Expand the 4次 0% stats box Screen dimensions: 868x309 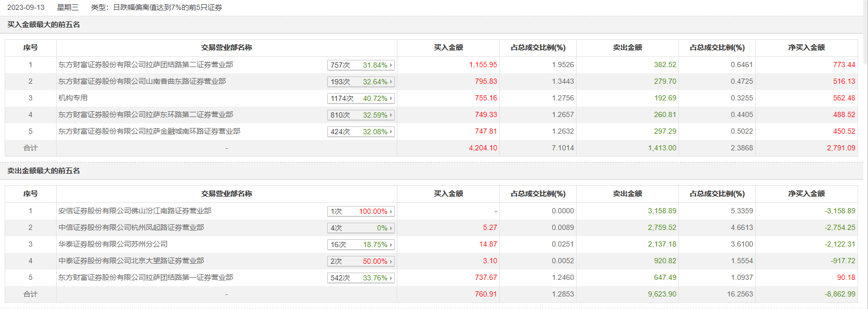361,228
